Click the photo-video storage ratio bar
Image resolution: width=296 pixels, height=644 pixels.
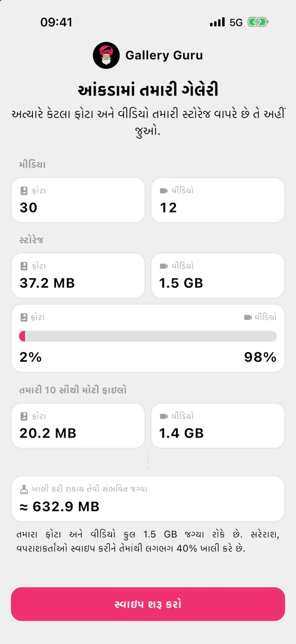pyautogui.click(x=148, y=336)
